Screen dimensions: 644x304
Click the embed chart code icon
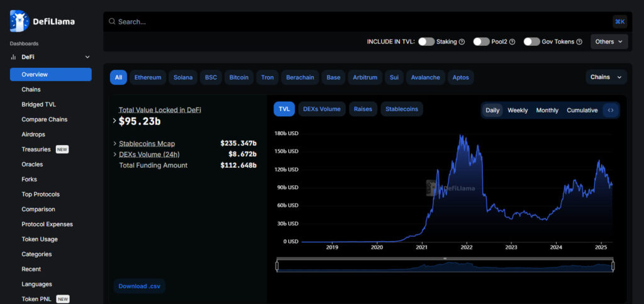click(x=611, y=110)
